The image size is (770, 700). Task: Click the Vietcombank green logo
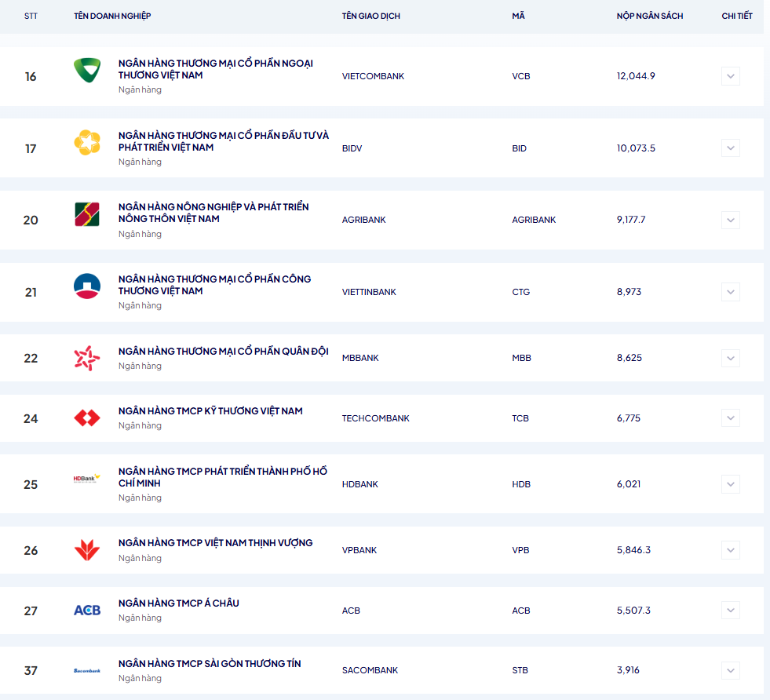[x=87, y=70]
